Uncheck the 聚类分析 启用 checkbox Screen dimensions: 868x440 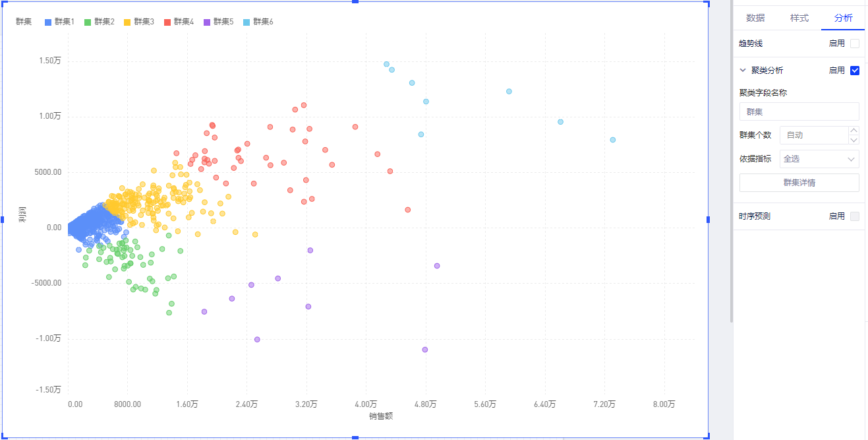pos(855,71)
